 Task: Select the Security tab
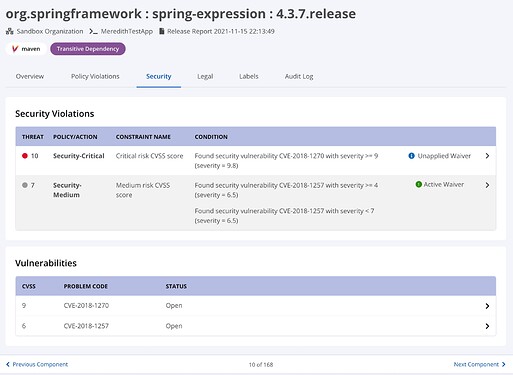coord(159,76)
